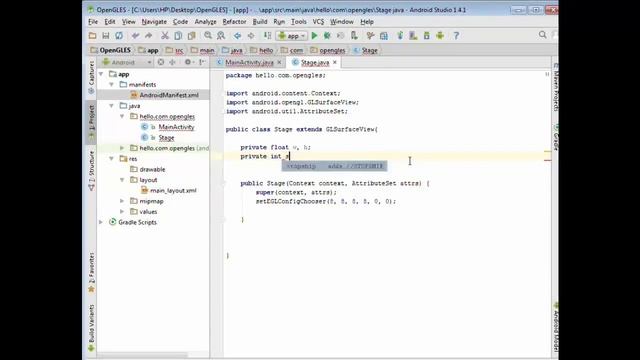The image size is (640, 360).
Task: Click the Save All toolbar icon
Action: (106, 36)
